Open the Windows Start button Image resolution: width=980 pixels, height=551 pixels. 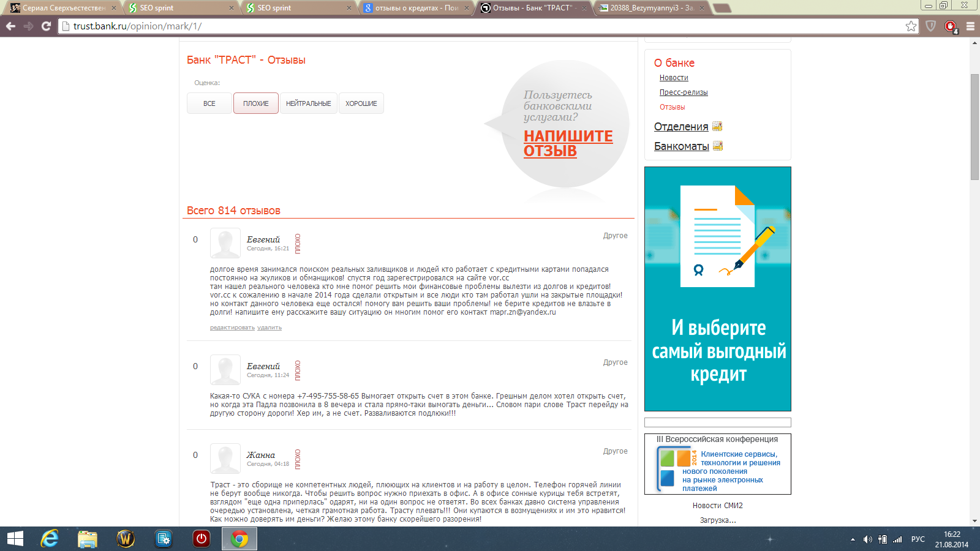pyautogui.click(x=15, y=539)
